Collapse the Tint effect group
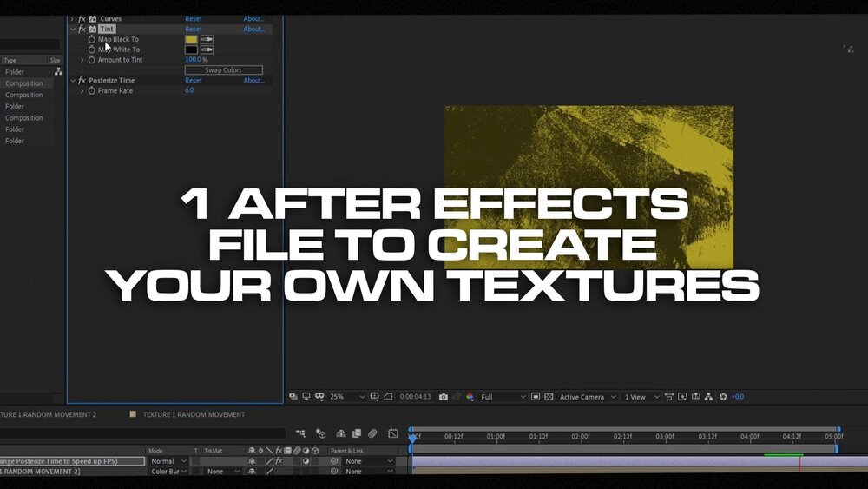Screen dimensions: 868x489 (72, 29)
